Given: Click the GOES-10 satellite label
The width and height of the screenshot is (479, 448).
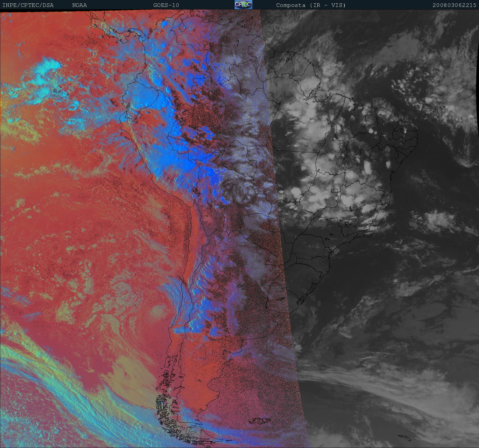Looking at the screenshot, I should tap(166, 5).
